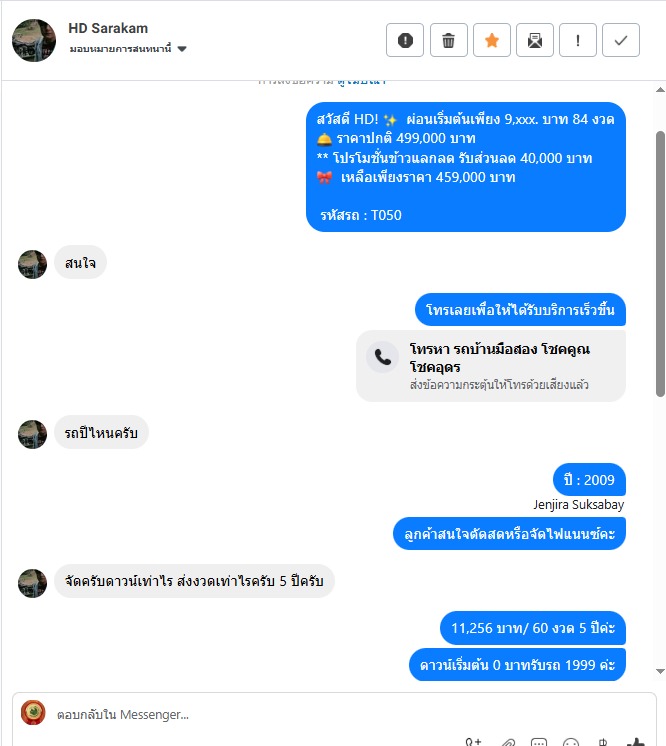Flag conversation with the exclamation mark button
Image resolution: width=666 pixels, height=746 pixels.
click(578, 40)
